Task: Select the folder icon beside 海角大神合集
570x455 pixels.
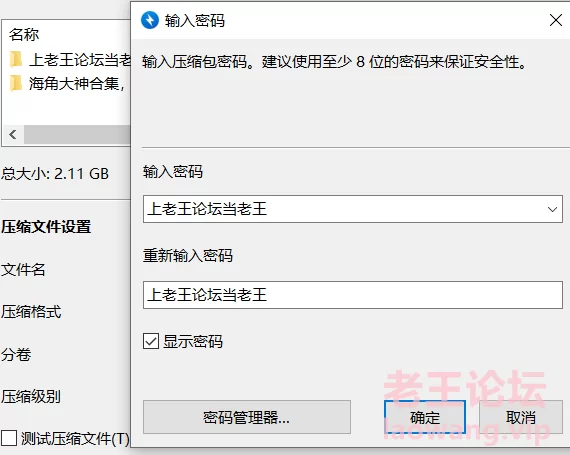Action: pyautogui.click(x=16, y=83)
